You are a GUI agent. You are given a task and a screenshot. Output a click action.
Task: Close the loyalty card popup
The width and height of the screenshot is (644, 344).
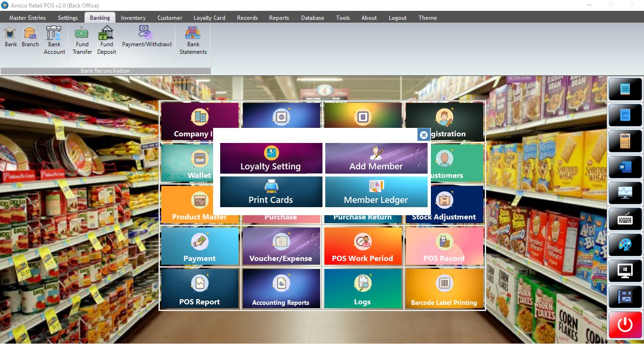pyautogui.click(x=423, y=135)
